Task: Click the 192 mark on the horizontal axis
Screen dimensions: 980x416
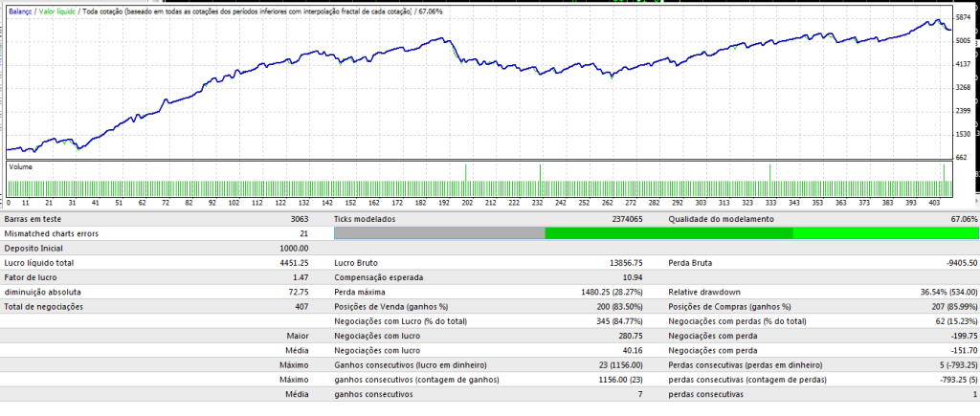Action: (444, 203)
